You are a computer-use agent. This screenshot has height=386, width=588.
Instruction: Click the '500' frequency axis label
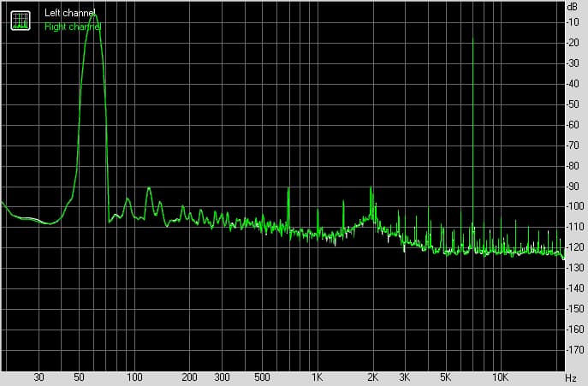click(262, 377)
